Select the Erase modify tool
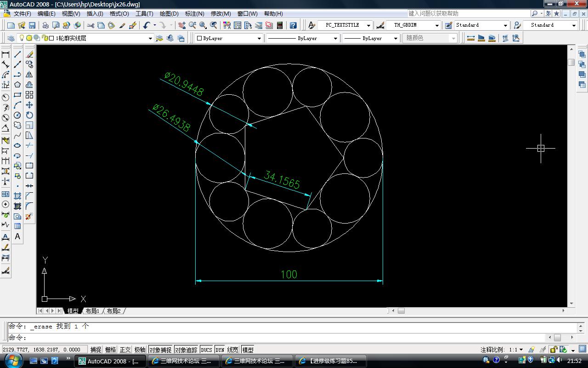 click(29, 54)
